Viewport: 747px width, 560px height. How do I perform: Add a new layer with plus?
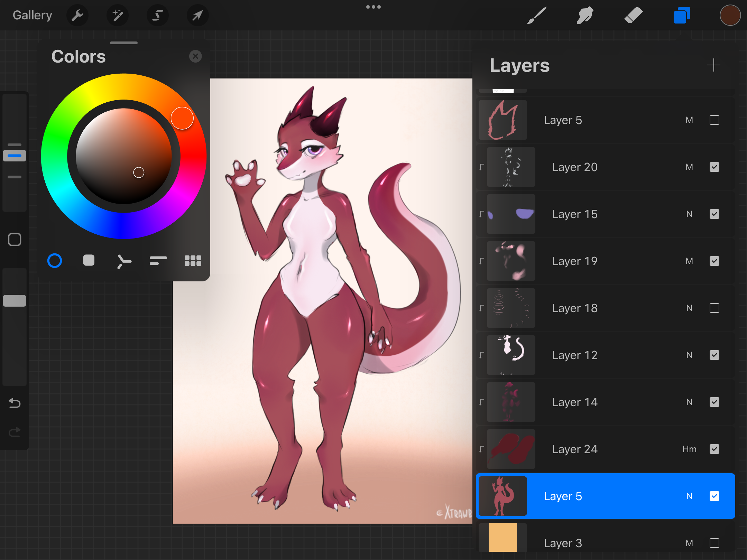tap(713, 65)
